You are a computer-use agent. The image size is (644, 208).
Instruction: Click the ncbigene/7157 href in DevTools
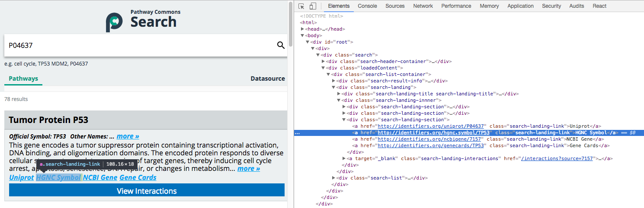[429, 139]
